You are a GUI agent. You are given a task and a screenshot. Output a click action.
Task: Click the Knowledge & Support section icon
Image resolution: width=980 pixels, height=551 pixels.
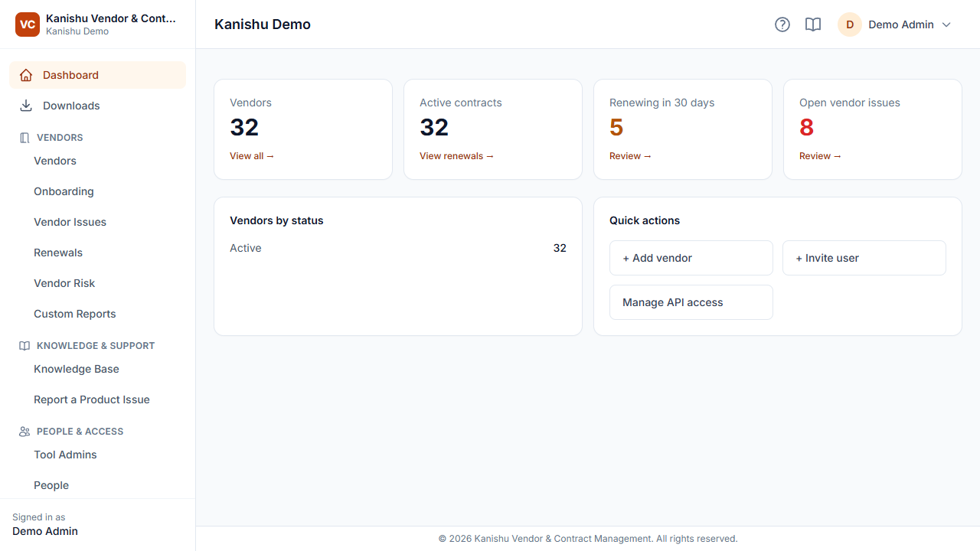pos(24,346)
